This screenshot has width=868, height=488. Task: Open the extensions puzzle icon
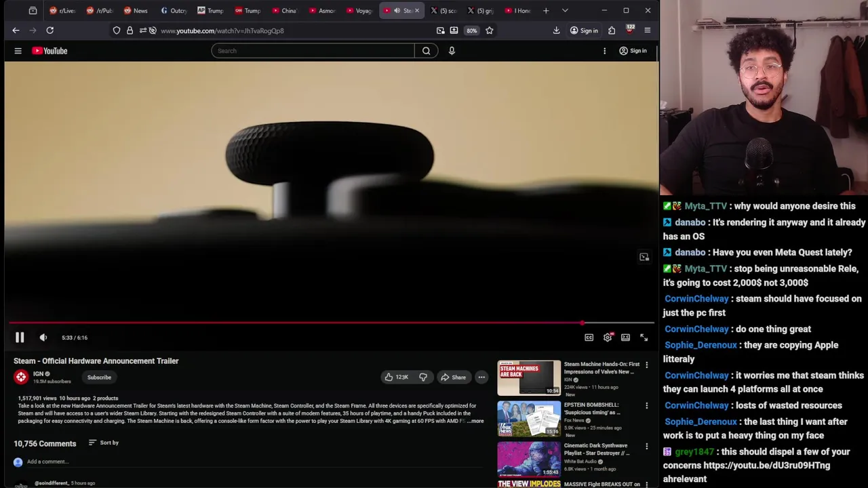click(x=612, y=30)
